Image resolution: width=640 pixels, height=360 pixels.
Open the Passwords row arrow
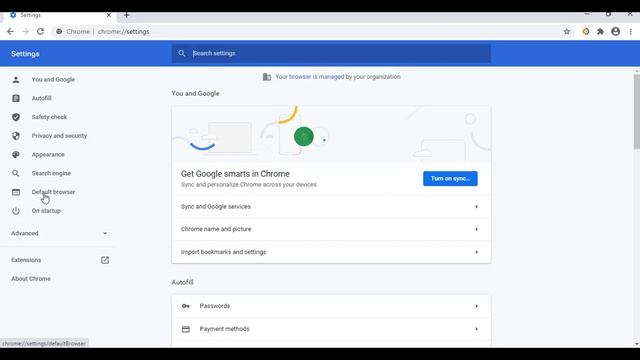tap(476, 306)
